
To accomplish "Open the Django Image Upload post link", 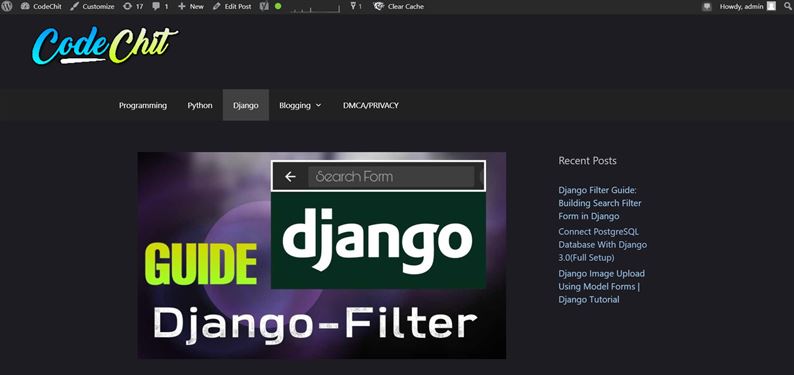I will coord(602,286).
